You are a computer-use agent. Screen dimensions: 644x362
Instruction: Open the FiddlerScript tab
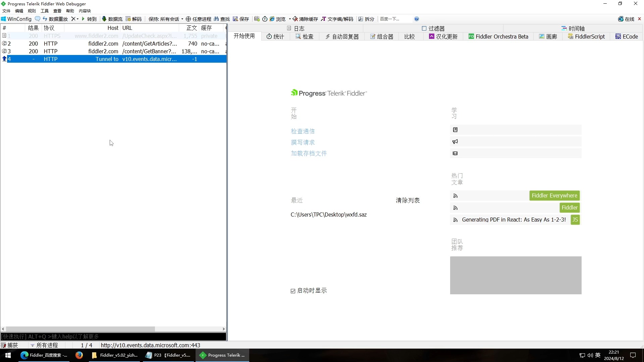click(586, 37)
